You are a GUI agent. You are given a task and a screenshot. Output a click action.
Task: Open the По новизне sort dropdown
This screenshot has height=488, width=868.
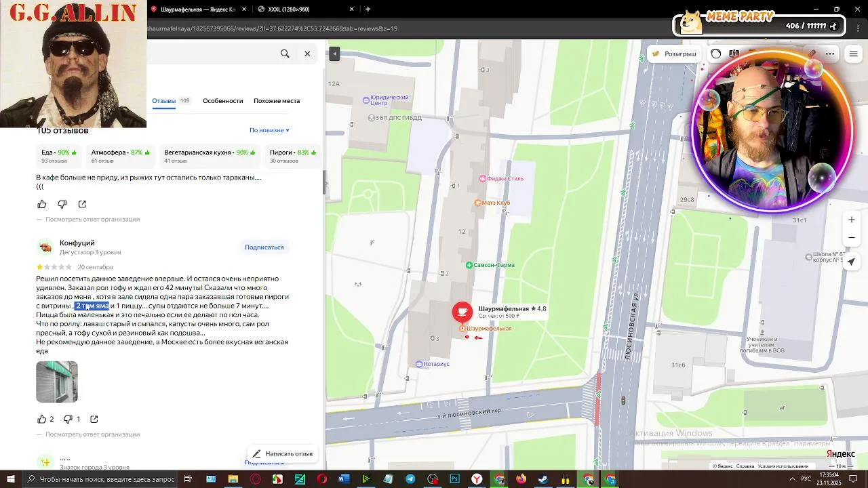click(269, 130)
